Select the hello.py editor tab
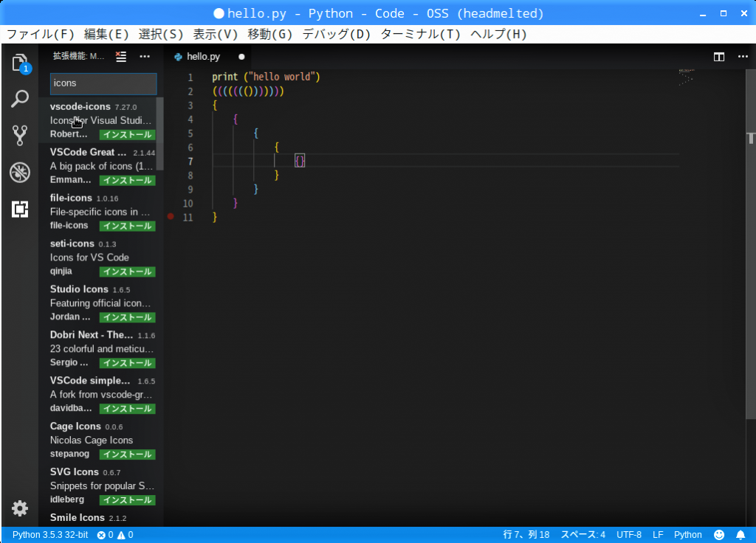 coord(209,57)
